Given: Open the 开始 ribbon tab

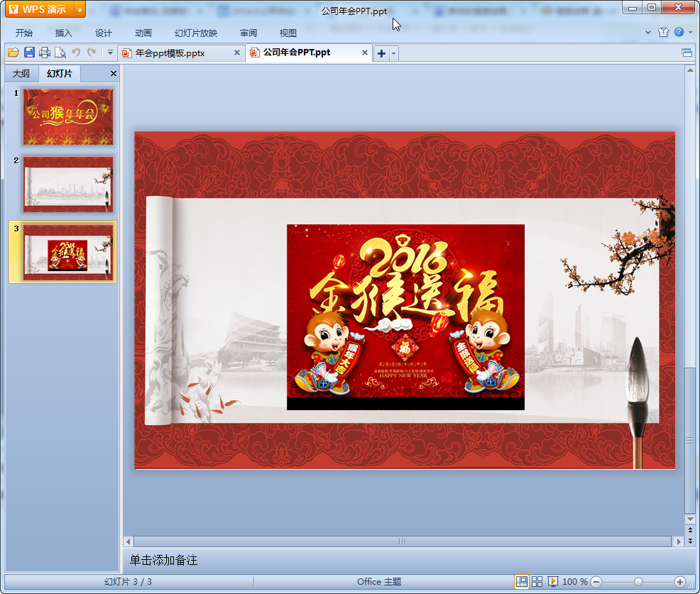Looking at the screenshot, I should pos(23,33).
